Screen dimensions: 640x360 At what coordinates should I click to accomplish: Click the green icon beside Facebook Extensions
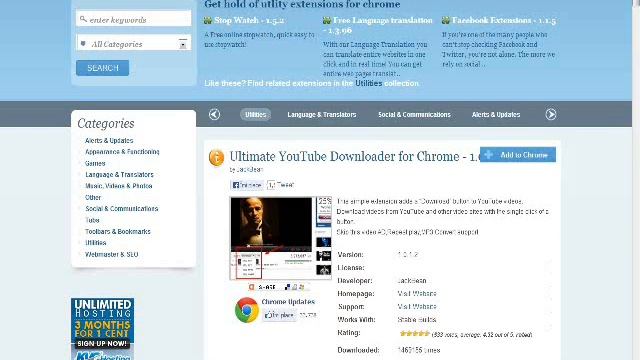(446, 20)
